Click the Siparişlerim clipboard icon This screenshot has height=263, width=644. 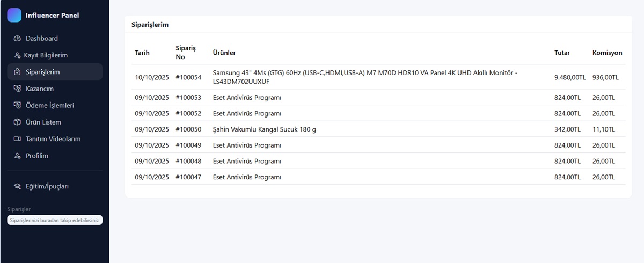click(x=17, y=72)
